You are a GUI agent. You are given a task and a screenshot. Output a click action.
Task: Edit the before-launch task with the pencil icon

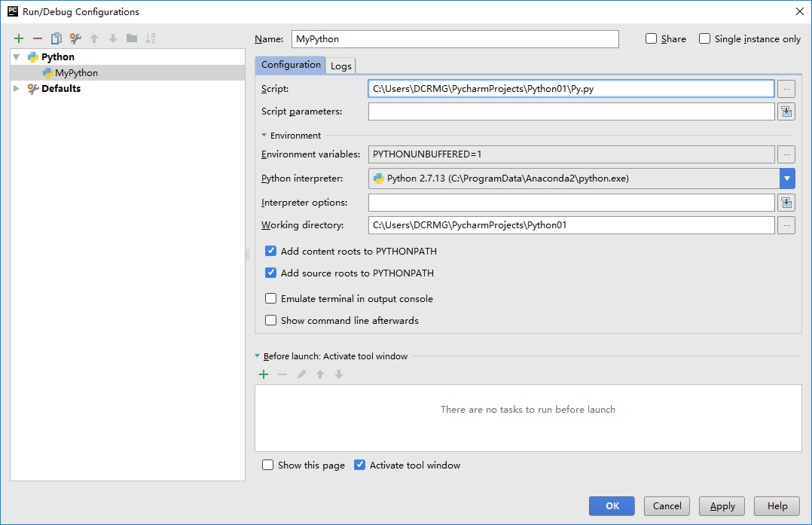[x=301, y=374]
